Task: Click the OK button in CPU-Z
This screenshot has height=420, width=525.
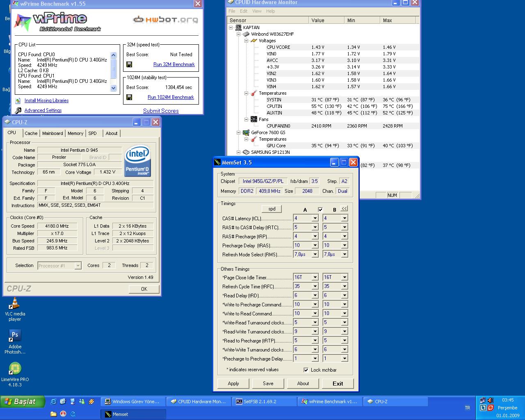Action: (144, 289)
